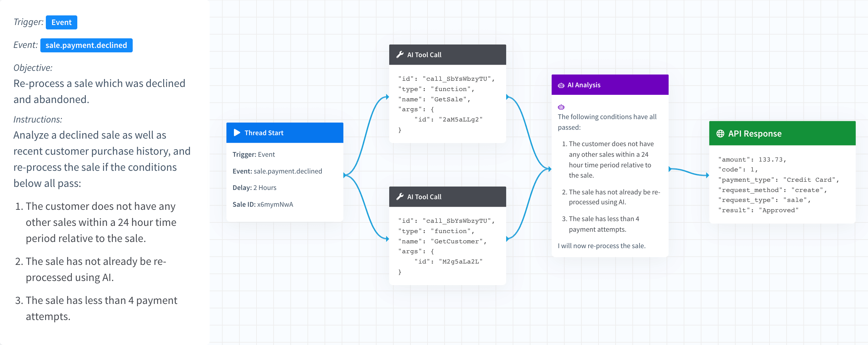
Task: Click "type": "function" in GetCustomer tool call
Action: (x=436, y=231)
